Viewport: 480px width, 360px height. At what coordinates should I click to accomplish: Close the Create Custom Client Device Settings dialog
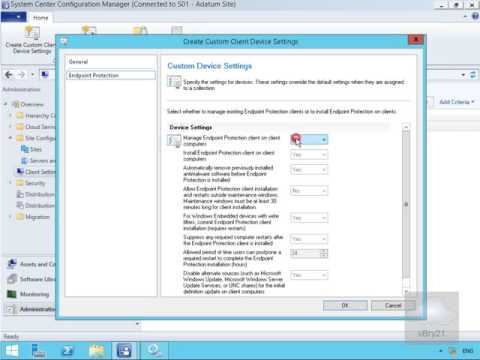tap(416, 40)
